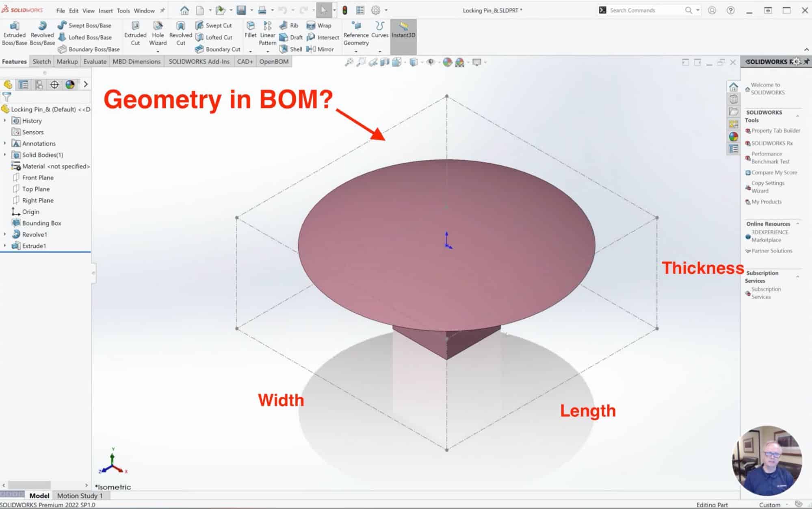Expand the Bounding Box feature

pos(5,223)
